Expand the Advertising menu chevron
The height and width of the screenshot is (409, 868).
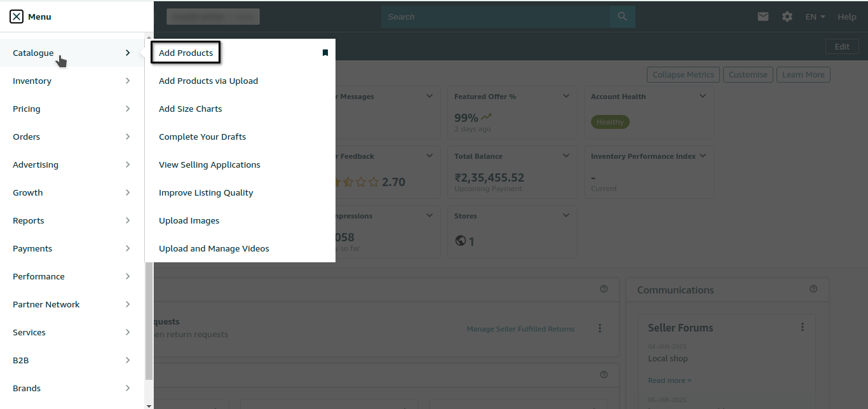(x=128, y=164)
